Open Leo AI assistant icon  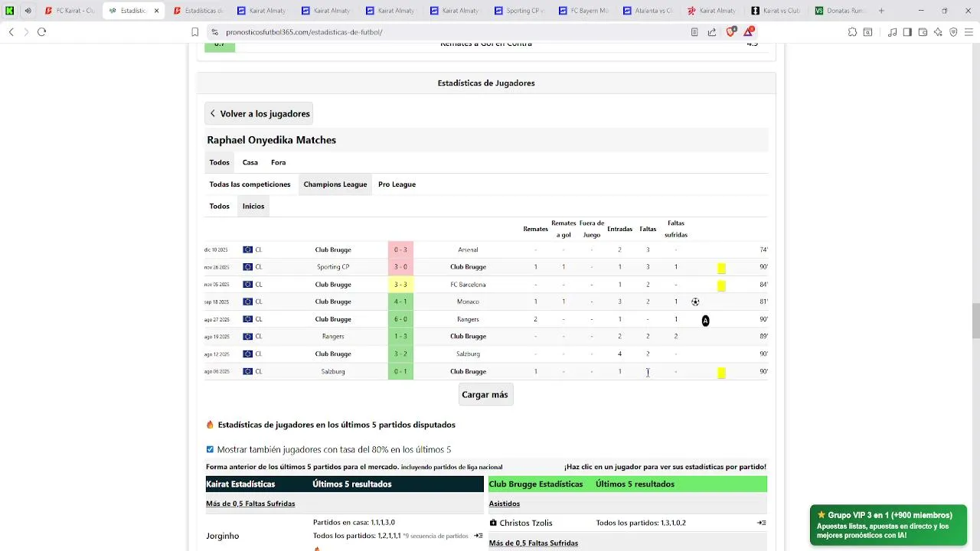[938, 32]
